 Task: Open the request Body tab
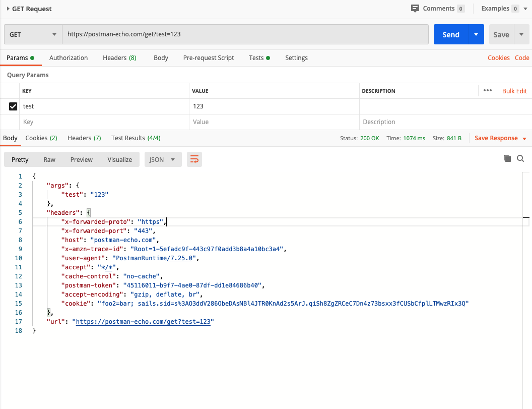(161, 58)
